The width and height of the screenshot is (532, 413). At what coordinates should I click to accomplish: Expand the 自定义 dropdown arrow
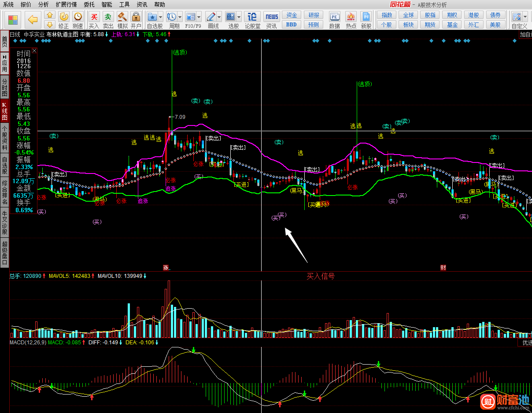pyautogui.click(x=525, y=17)
